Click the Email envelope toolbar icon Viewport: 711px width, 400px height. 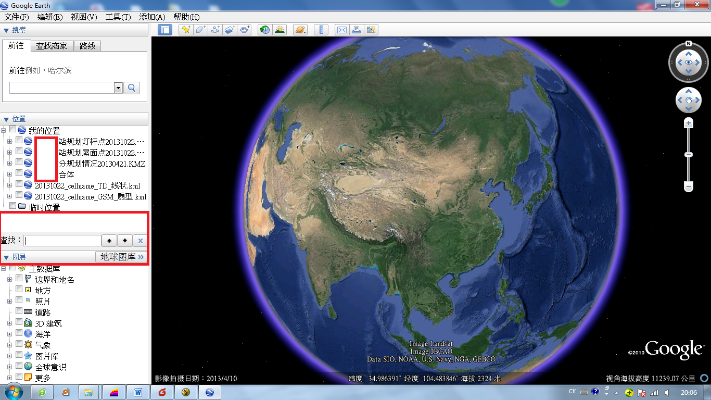click(341, 30)
